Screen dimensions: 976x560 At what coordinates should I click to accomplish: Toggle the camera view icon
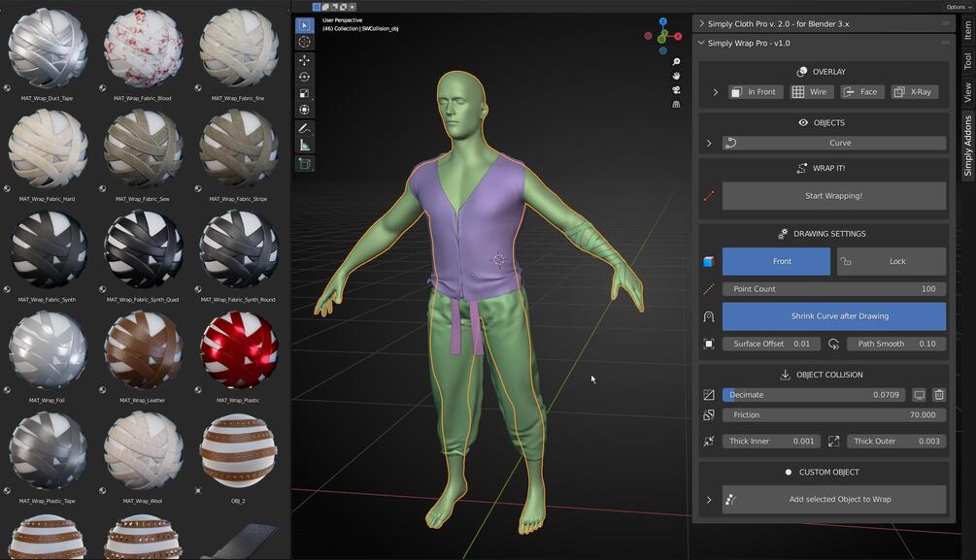[x=676, y=90]
